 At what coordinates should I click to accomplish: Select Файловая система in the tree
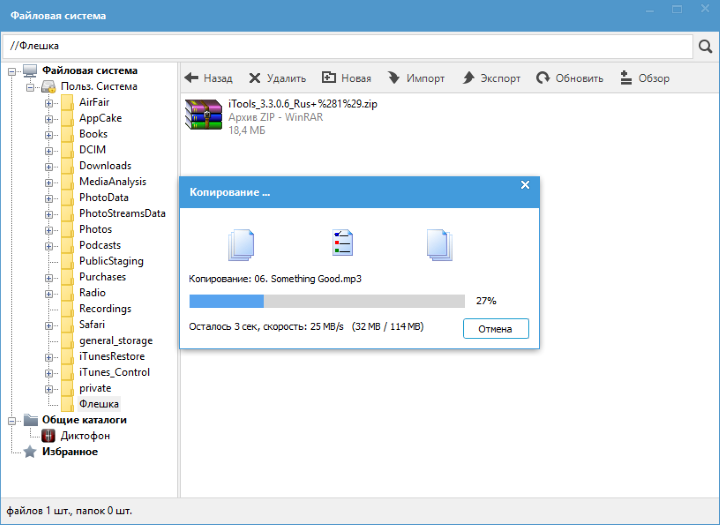90,70
